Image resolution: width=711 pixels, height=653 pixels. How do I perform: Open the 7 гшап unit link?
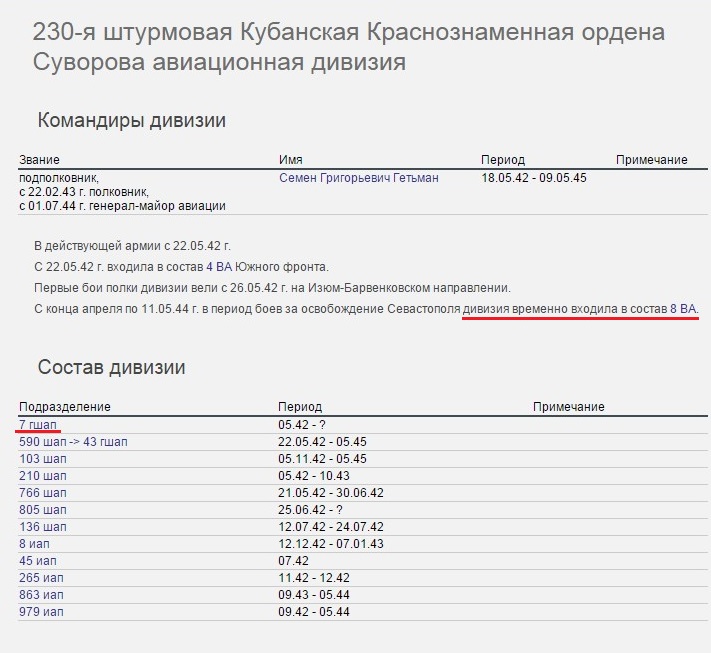click(38, 425)
